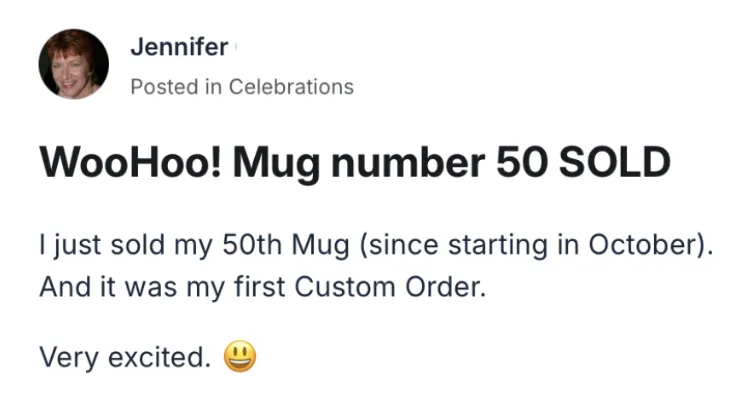Open the author name Jennifer

point(179,47)
